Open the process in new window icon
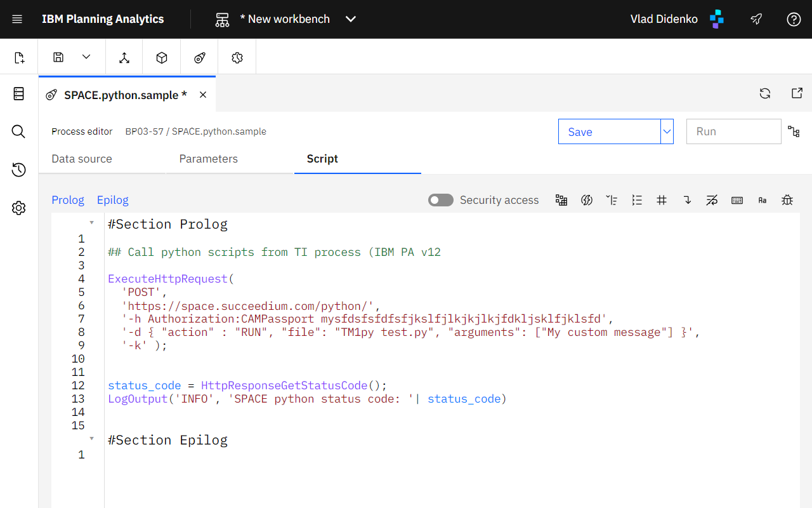The height and width of the screenshot is (508, 812). [797, 93]
